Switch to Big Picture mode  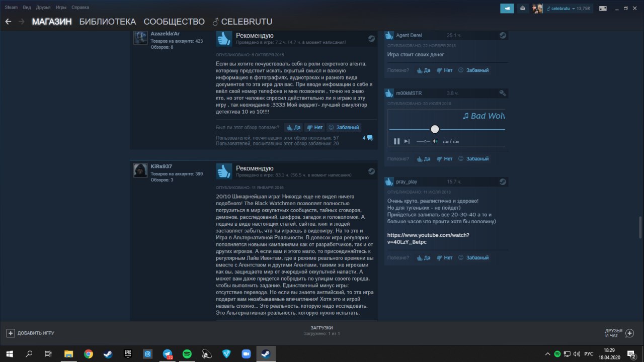(x=603, y=8)
